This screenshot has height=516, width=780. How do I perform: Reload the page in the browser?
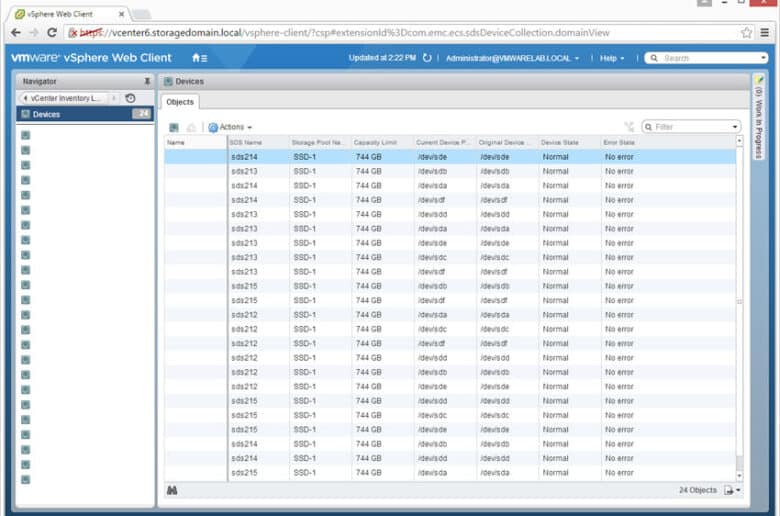tap(52, 33)
